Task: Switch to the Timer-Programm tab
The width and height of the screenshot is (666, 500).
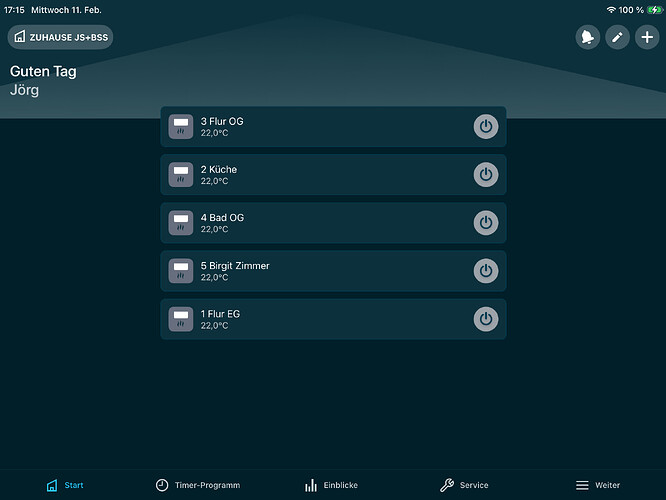Action: click(x=198, y=485)
